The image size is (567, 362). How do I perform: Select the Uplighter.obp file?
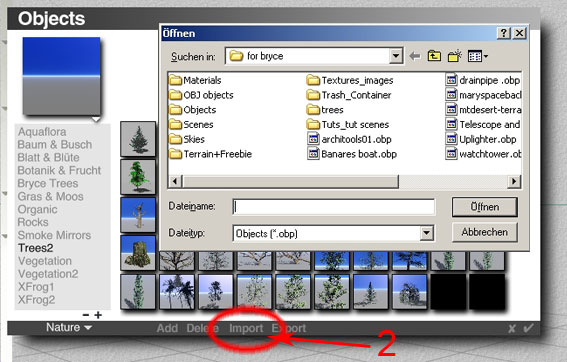pos(481,139)
